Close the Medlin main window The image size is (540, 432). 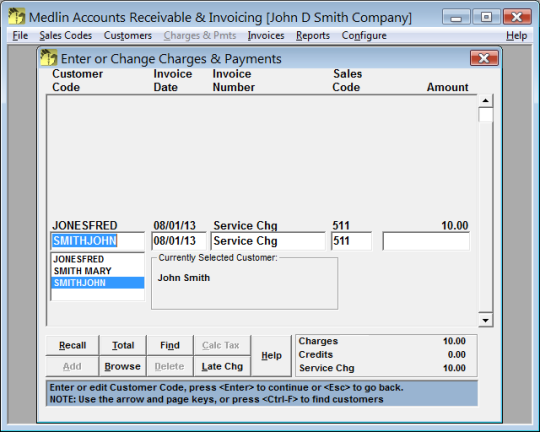click(x=517, y=17)
